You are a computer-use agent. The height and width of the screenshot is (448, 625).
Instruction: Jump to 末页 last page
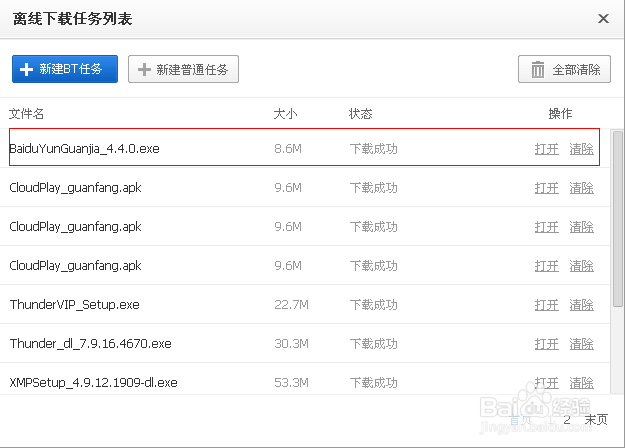tap(596, 419)
